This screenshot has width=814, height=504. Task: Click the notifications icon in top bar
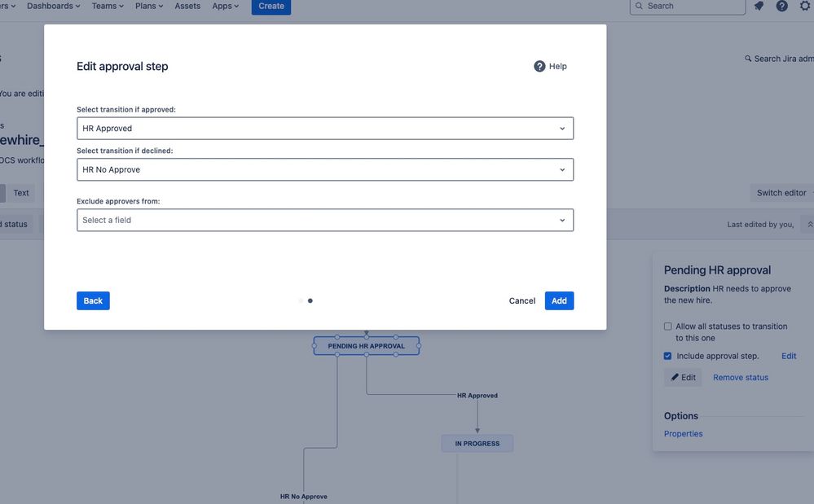coord(759,7)
